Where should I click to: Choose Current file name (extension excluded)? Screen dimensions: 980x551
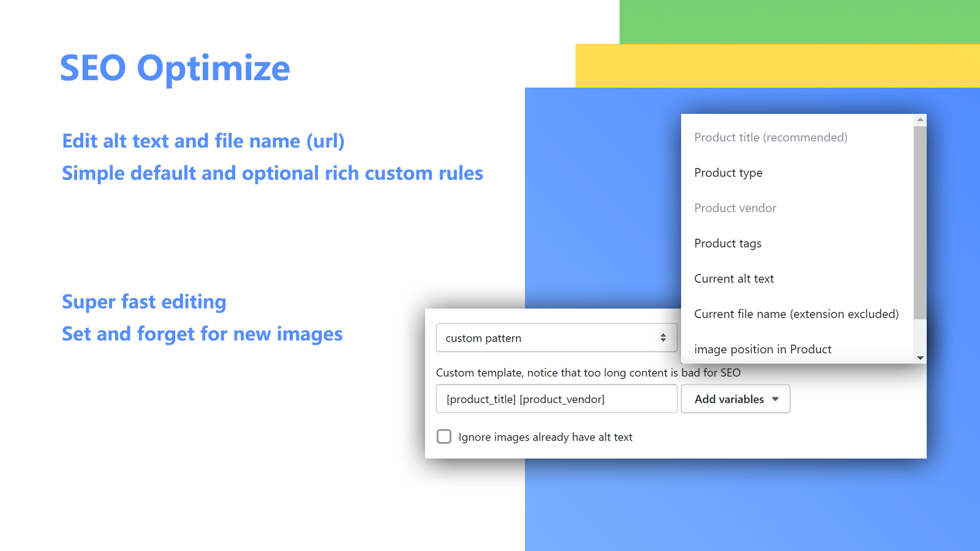(796, 314)
